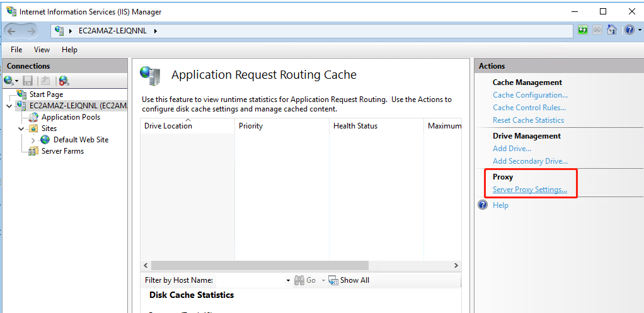Screen dimensions: 644x313
Task: Click the Delete Connection icon in Connections
Action: pos(64,81)
